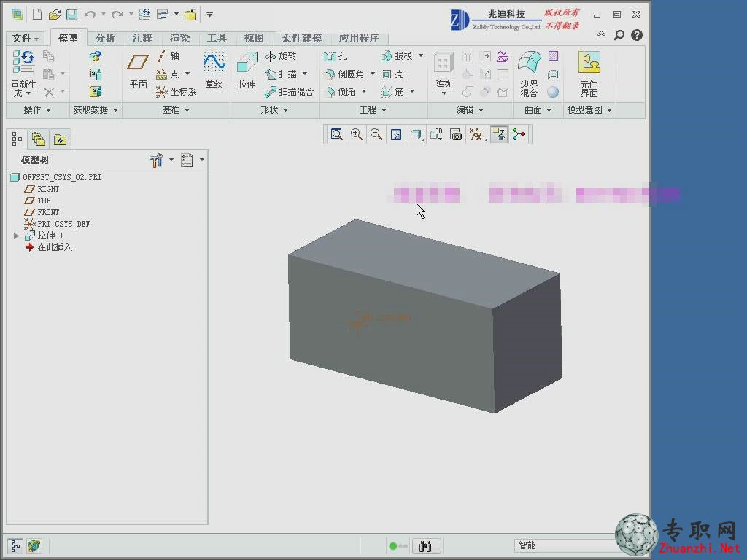Image resolution: width=747 pixels, height=560 pixels.
Task: Select the Hole (孔) tool
Action: coord(336,56)
